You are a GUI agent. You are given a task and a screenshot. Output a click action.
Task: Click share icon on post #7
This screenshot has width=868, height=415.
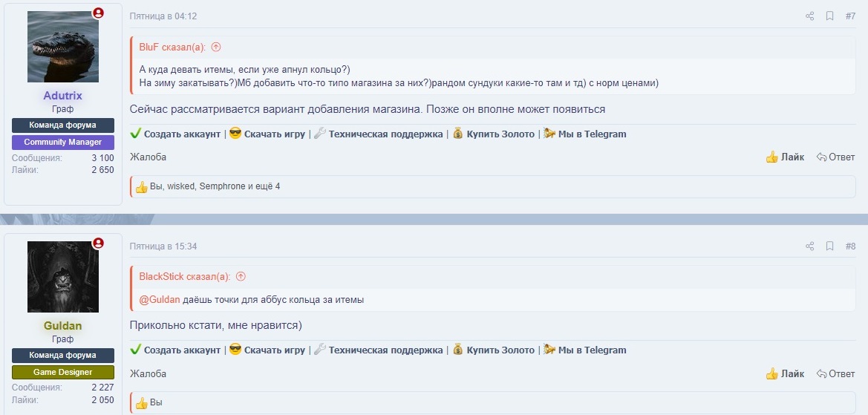tap(810, 16)
